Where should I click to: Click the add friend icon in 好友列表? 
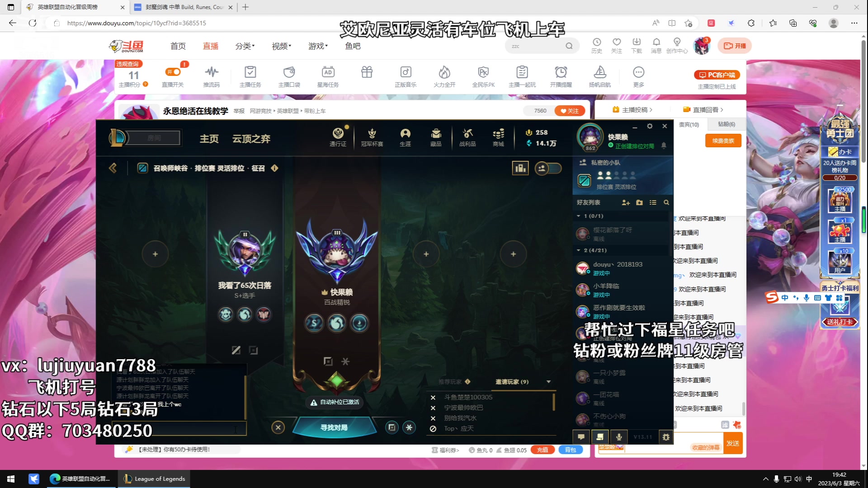(626, 202)
